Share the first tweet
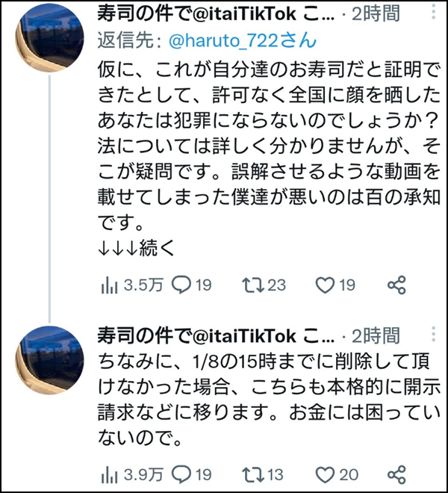The width and height of the screenshot is (448, 493). 396,285
